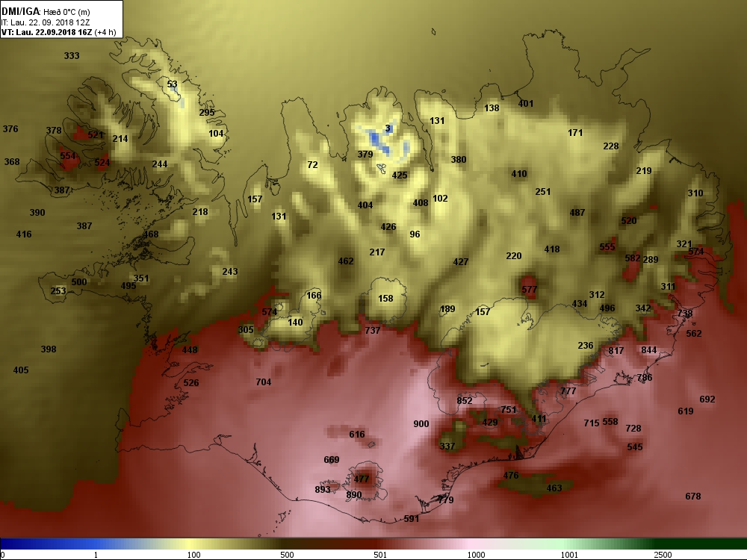Click the map value '844'
747x560 pixels.
click(x=649, y=350)
